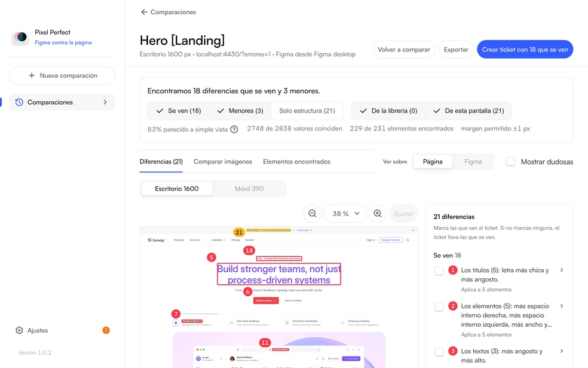
Task: Click the red badge 3 in differences list
Action: click(453, 351)
